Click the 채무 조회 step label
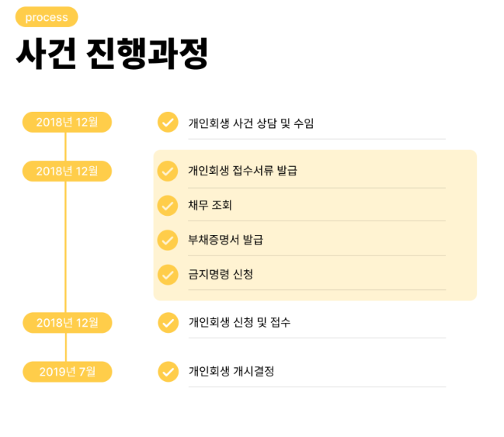 [210, 205]
